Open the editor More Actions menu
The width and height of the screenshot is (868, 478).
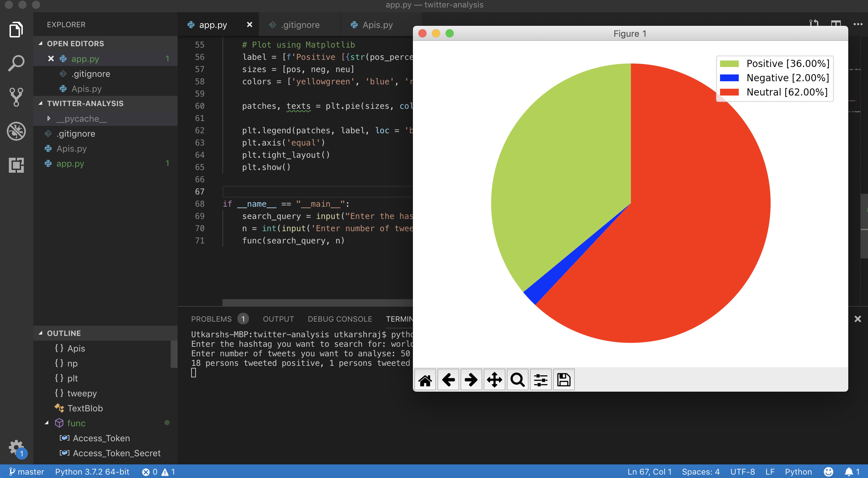pos(858,24)
